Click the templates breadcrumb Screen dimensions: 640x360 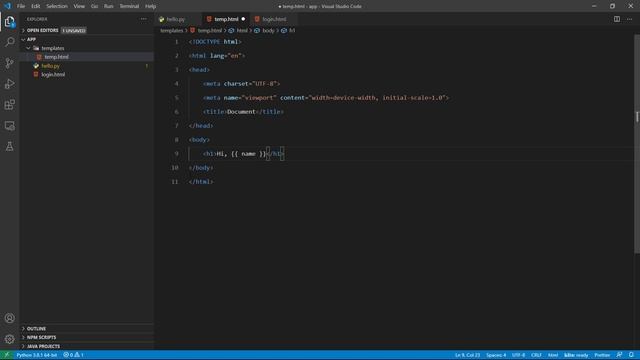point(171,31)
